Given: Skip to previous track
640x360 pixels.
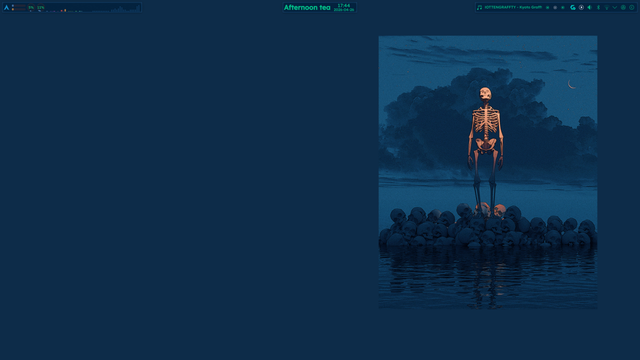Looking at the screenshot, I should point(548,7).
